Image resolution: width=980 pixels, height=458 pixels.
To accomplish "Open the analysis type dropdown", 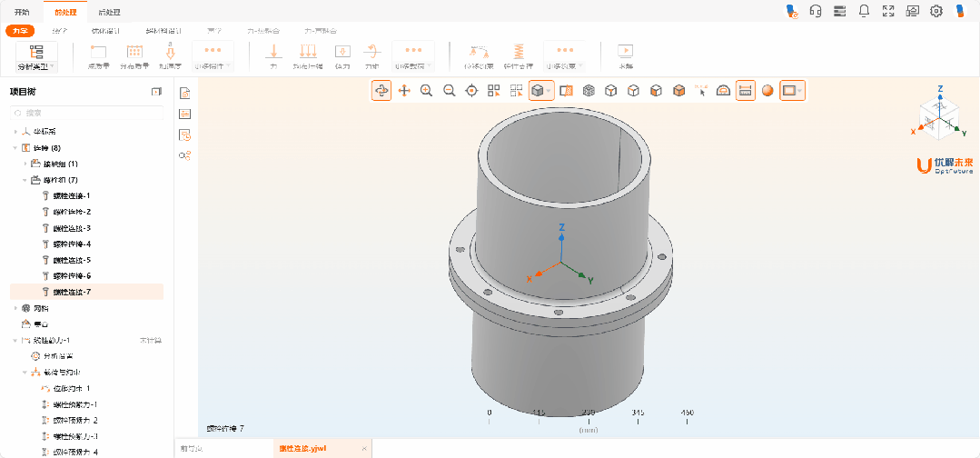I will click(36, 66).
